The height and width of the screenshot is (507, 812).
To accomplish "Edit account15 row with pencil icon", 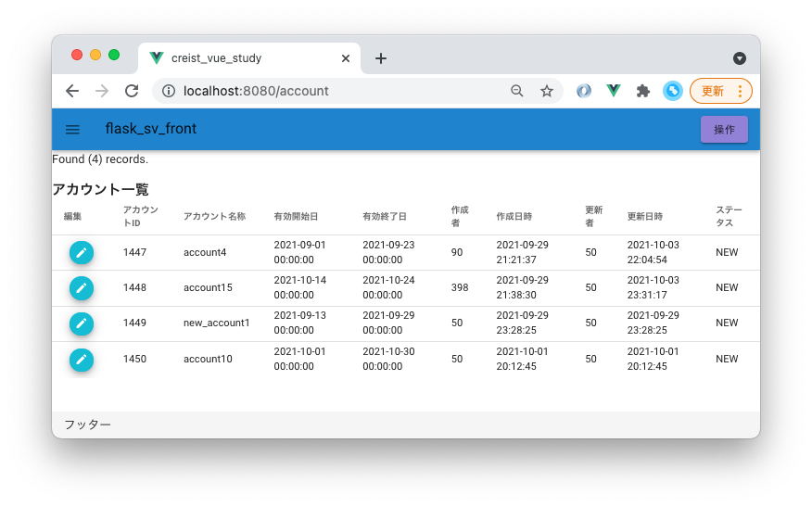I will [x=82, y=288].
